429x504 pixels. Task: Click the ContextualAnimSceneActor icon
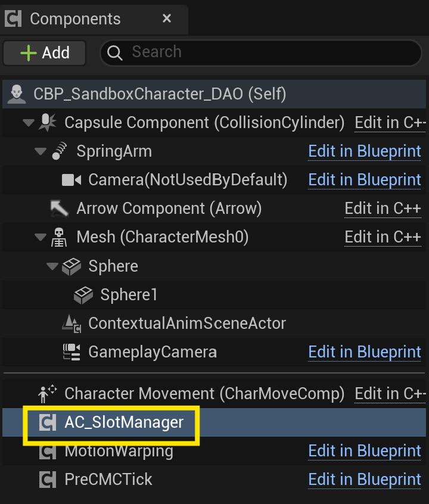[x=71, y=323]
